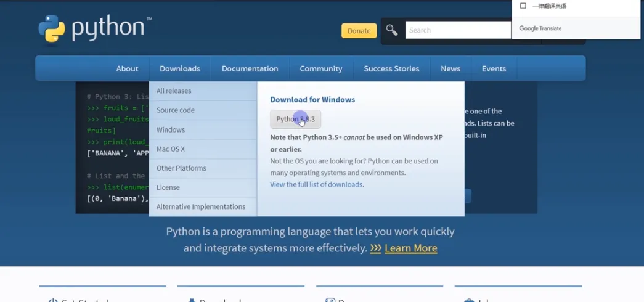This screenshot has height=302, width=644.
Task: Click the triple chevron before Learn More
Action: point(375,248)
